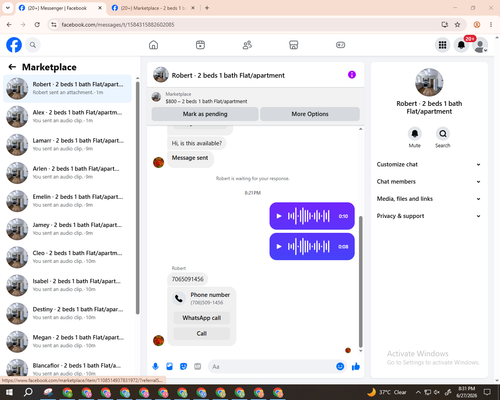Click the browser tab search dropdown arrow

tap(8, 8)
